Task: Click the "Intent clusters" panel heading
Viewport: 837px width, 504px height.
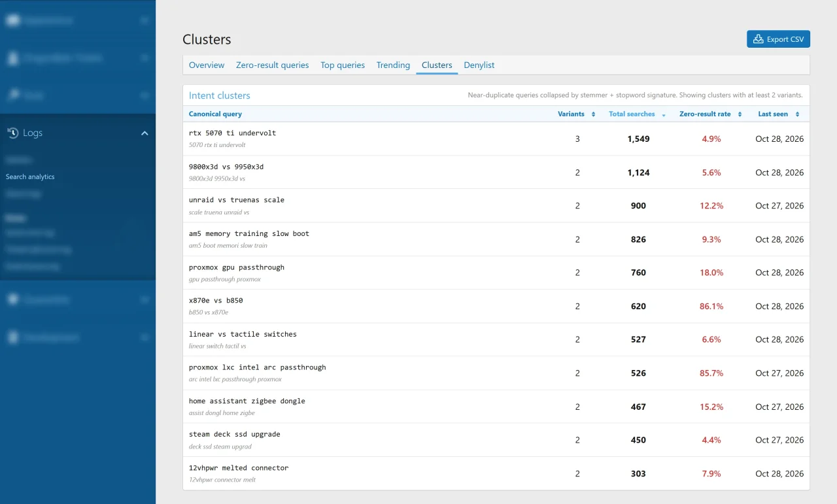Action: point(220,95)
